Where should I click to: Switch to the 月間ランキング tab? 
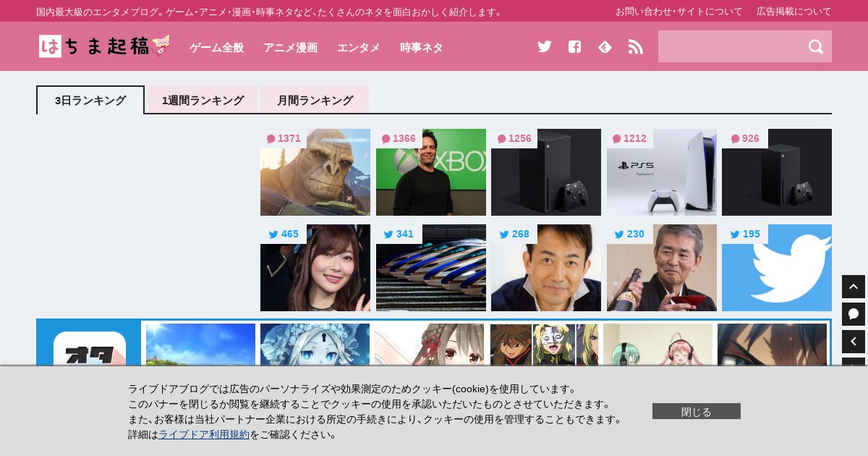click(x=315, y=100)
